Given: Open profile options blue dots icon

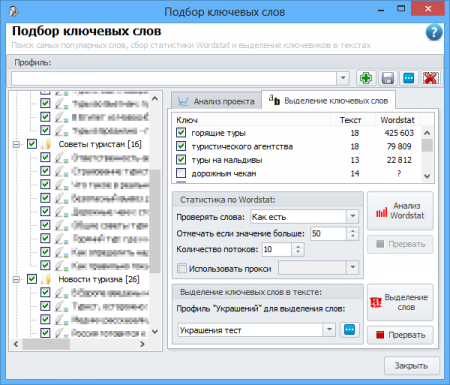Looking at the screenshot, I should point(409,78).
